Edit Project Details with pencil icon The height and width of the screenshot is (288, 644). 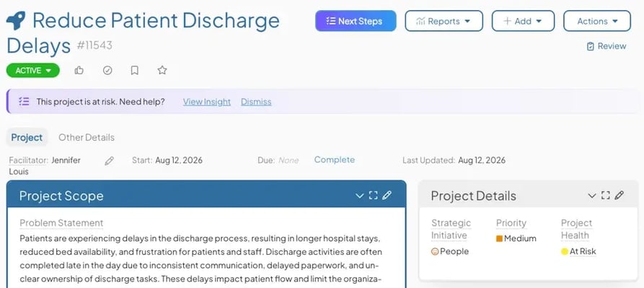[x=619, y=196]
